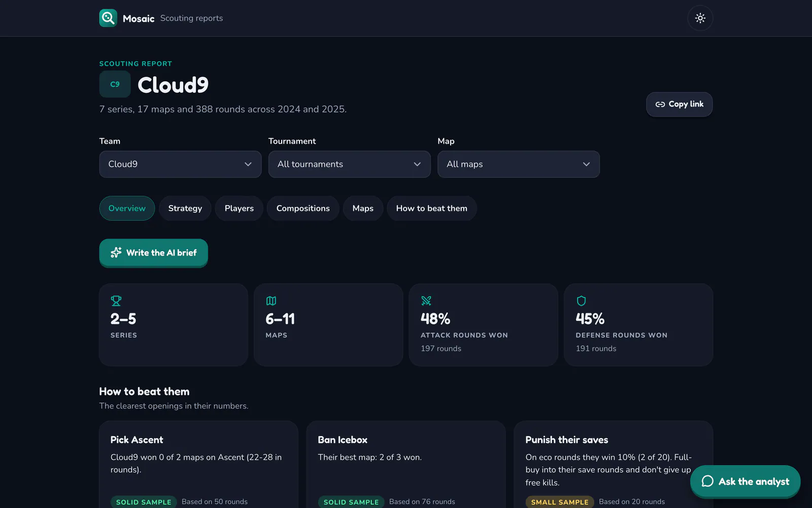This screenshot has width=812, height=508.
Task: Click the 6–11 maps record value
Action: point(280,319)
